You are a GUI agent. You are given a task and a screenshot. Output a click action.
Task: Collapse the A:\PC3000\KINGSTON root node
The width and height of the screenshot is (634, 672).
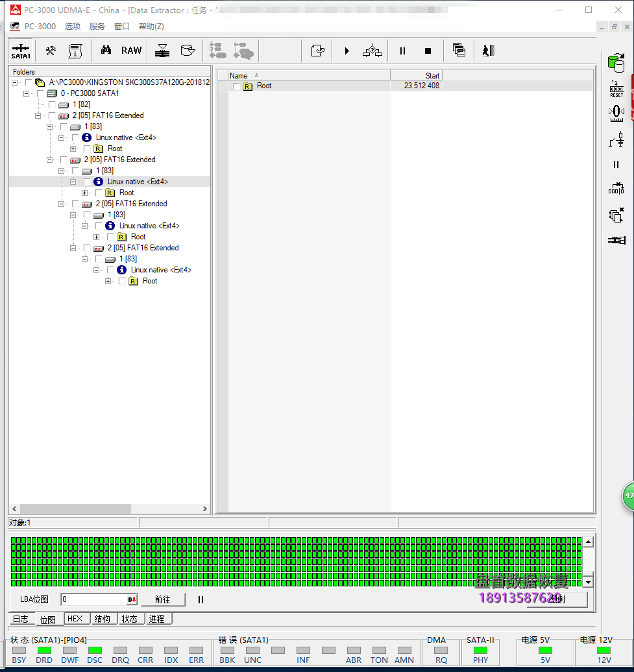tap(15, 82)
